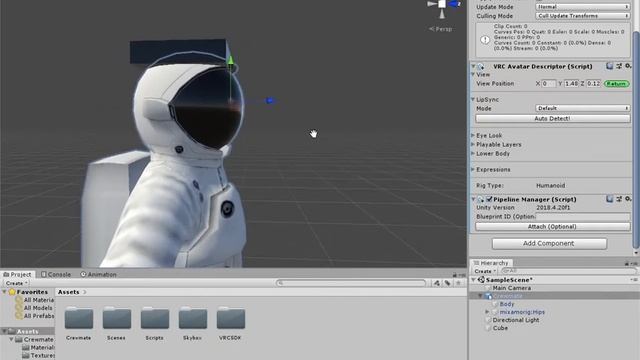Click the Project search by type icon
The height and width of the screenshot is (360, 640).
(437, 283)
